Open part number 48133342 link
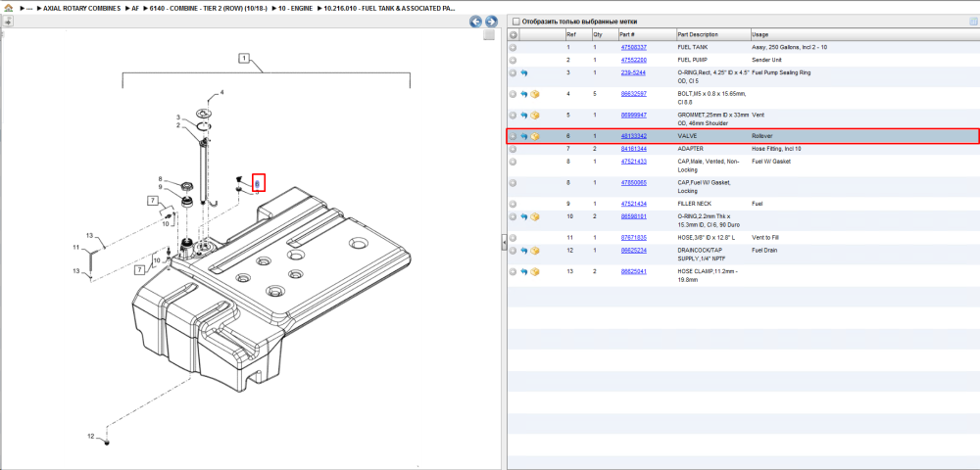This screenshot has width=980, height=470. click(634, 136)
